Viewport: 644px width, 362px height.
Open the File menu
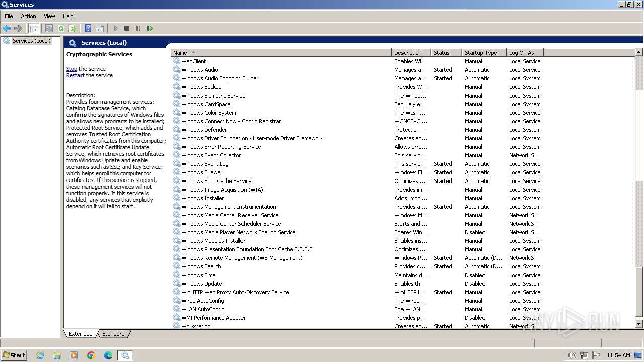pos(9,16)
